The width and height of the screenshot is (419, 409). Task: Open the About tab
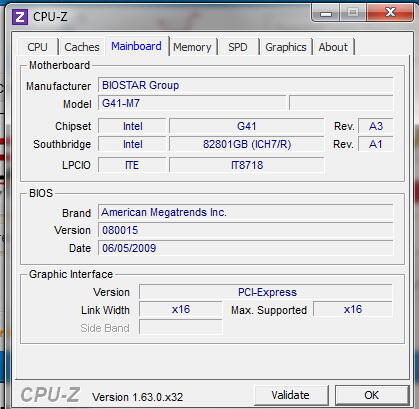[333, 47]
